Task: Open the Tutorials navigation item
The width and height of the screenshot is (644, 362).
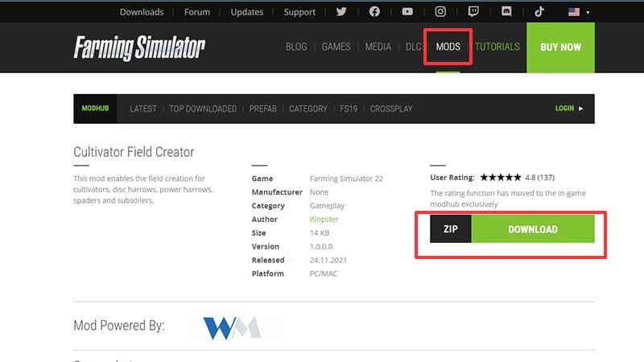Action: (497, 47)
